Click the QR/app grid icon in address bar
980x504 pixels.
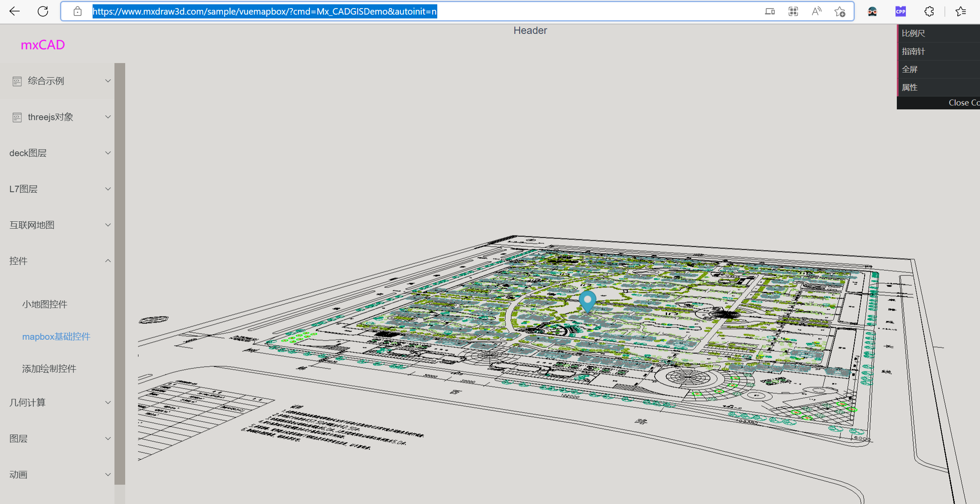(x=793, y=12)
